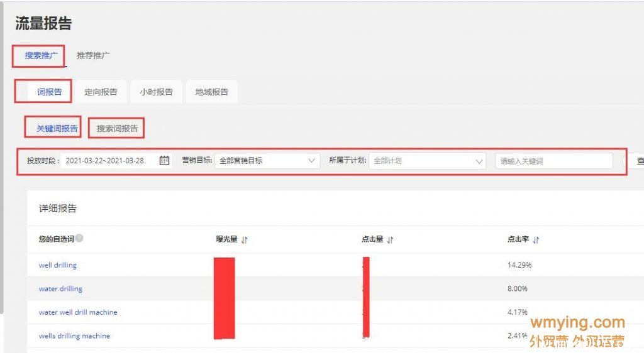644x353 pixels.
Task: Switch to 推荐推广 tab
Action: pyautogui.click(x=93, y=55)
